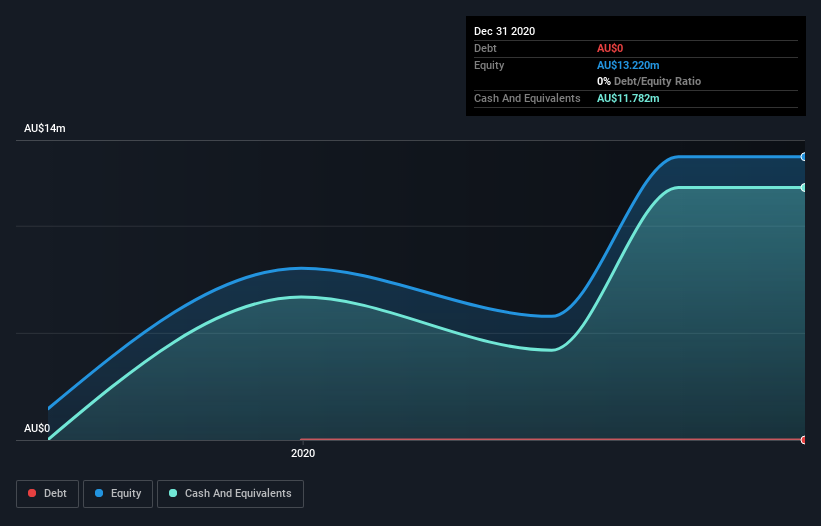
Task: Click the teal Cash endpoint marker
Action: click(804, 187)
